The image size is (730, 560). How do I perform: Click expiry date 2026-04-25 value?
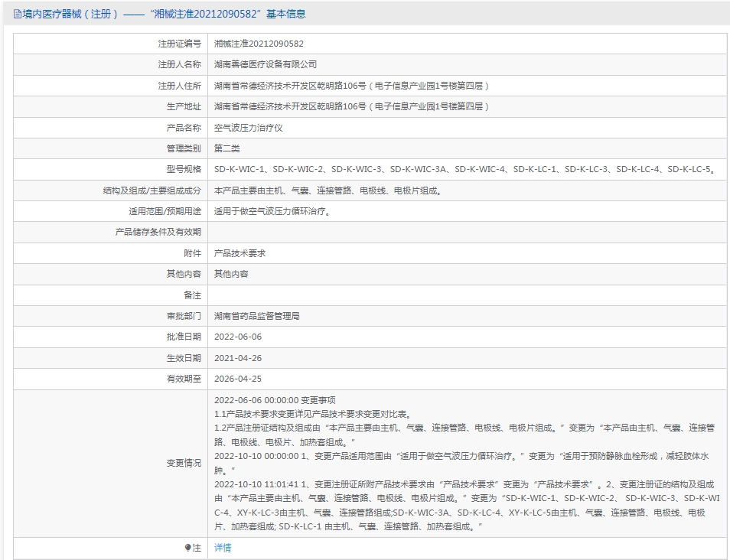pos(237,378)
